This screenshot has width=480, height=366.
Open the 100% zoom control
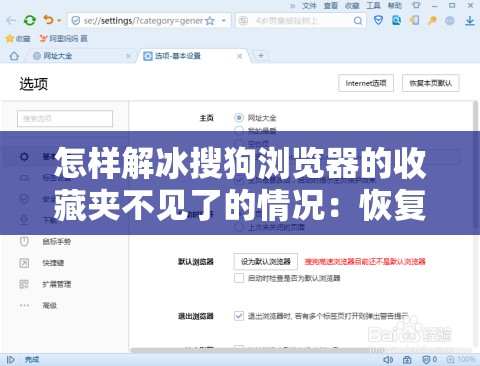point(461,360)
